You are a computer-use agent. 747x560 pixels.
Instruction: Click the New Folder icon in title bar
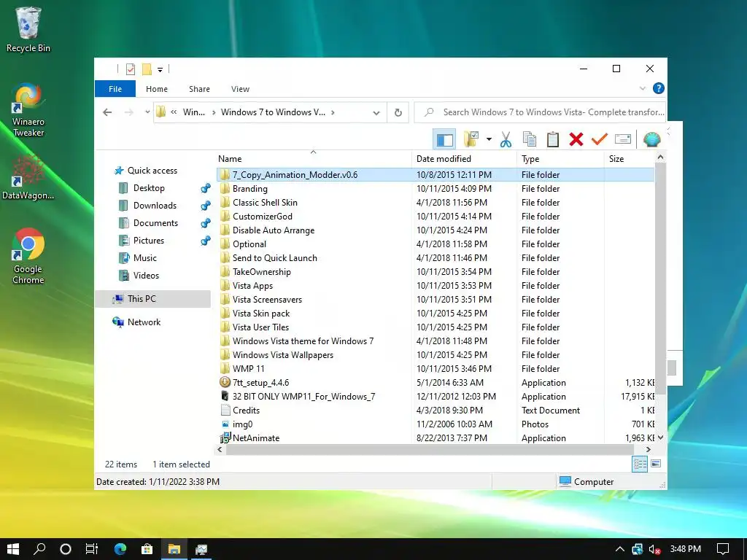point(147,69)
